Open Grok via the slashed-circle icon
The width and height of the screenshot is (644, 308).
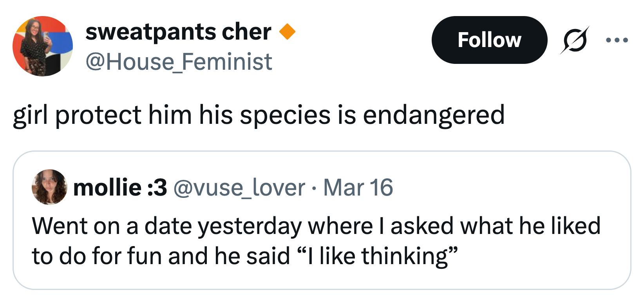point(575,40)
